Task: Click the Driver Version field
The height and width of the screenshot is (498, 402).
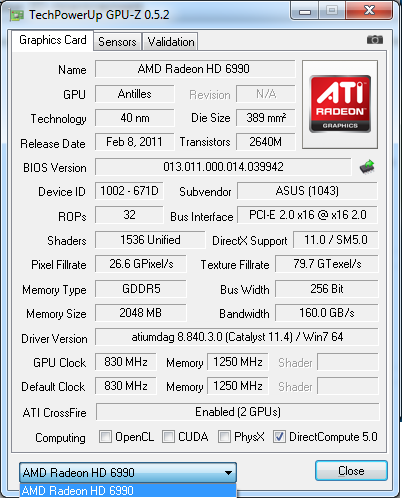Action: pyautogui.click(x=237, y=337)
